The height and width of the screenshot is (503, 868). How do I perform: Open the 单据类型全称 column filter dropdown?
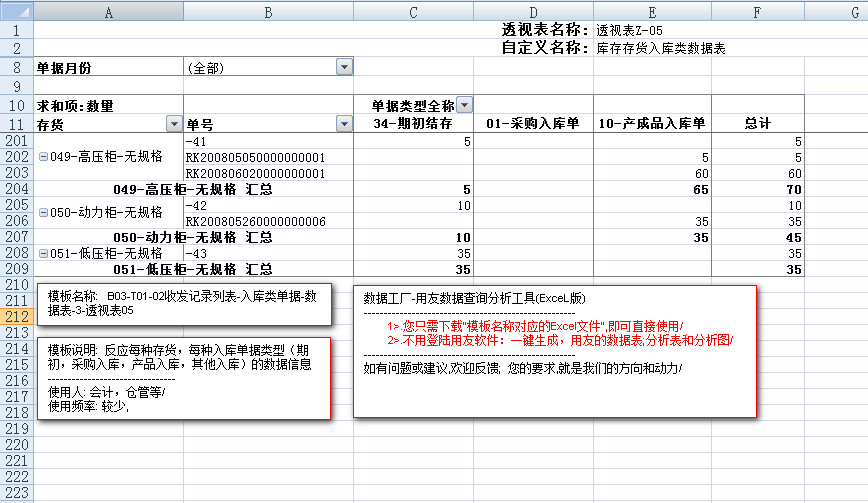tap(464, 105)
